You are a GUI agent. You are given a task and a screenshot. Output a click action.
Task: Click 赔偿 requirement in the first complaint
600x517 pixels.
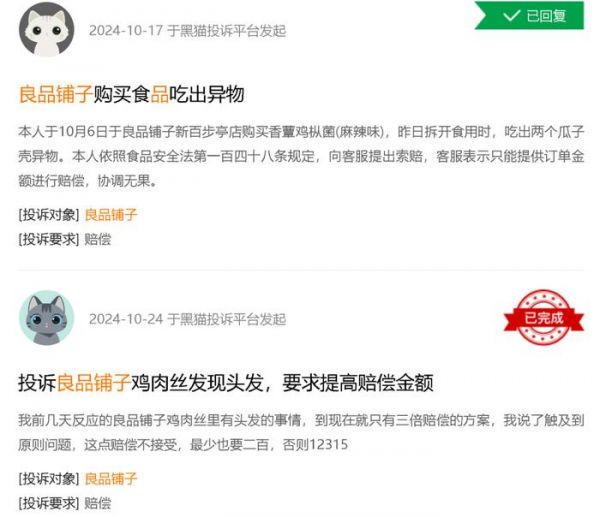coord(98,240)
